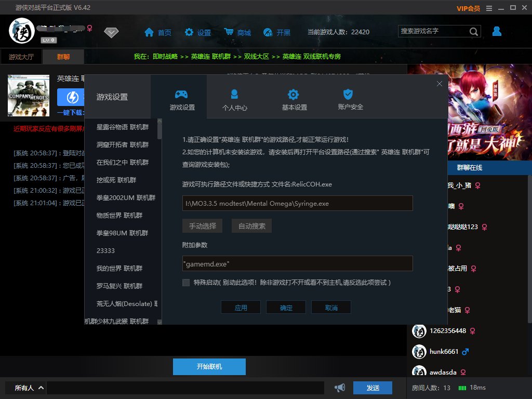
Task: Click the diamond VIP badge icon
Action: pos(111,33)
